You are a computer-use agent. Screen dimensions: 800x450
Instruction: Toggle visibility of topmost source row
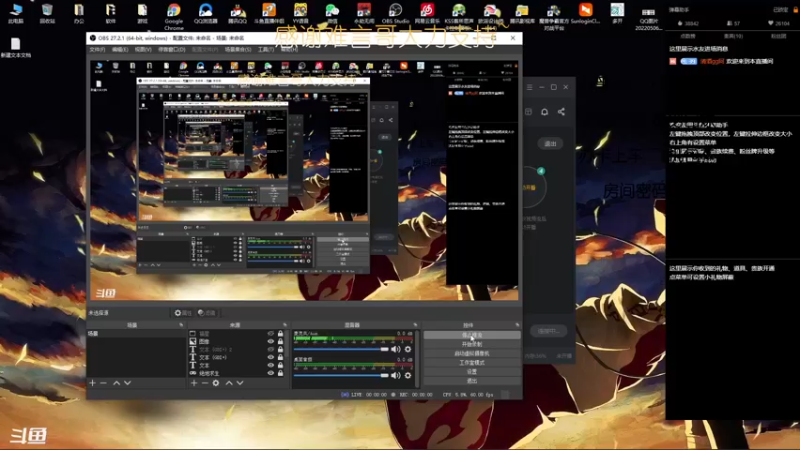pos(271,334)
